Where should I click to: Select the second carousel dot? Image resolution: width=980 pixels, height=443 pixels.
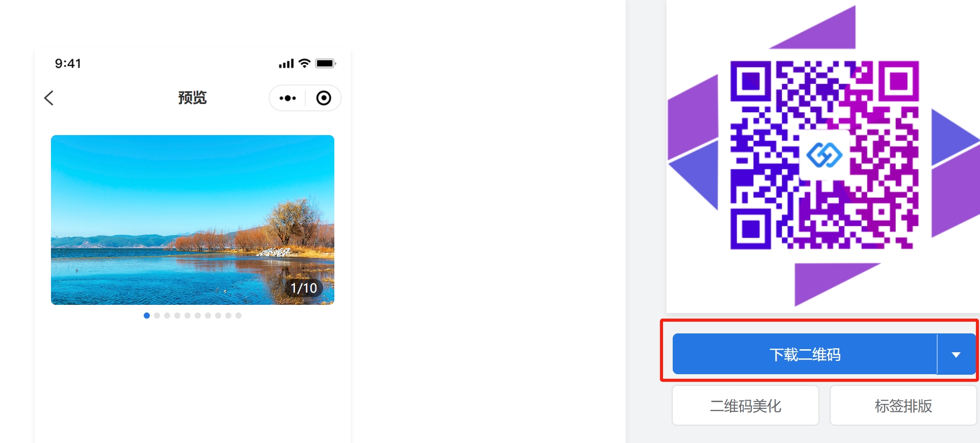click(157, 316)
